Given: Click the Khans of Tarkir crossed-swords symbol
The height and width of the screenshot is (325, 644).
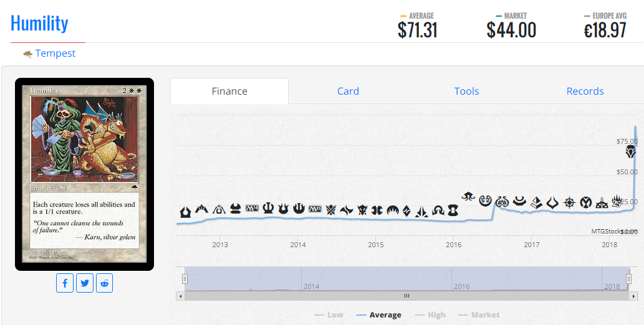Looking at the screenshot, I should 331,210.
